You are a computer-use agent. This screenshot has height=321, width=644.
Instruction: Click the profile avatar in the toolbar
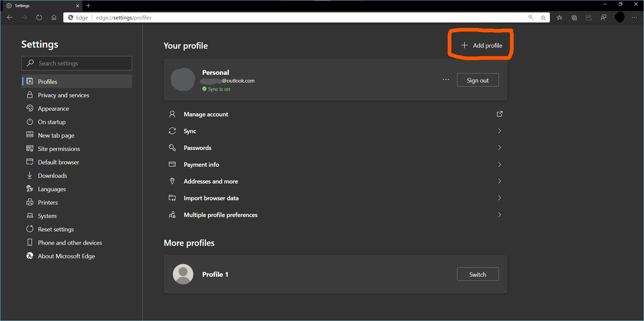pyautogui.click(x=619, y=17)
